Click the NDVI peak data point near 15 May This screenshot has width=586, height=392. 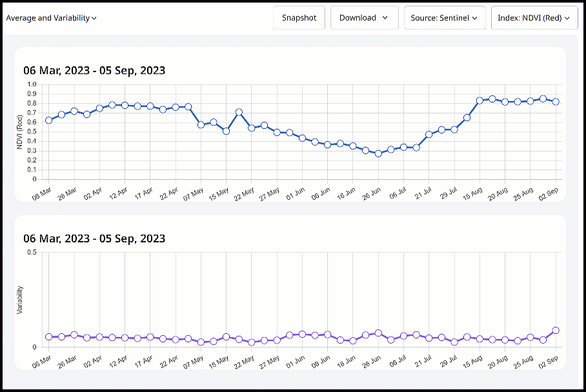(x=240, y=112)
